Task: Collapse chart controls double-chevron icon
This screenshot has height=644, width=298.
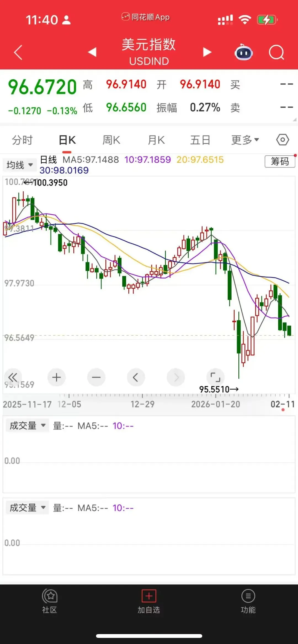Action: pyautogui.click(x=13, y=377)
